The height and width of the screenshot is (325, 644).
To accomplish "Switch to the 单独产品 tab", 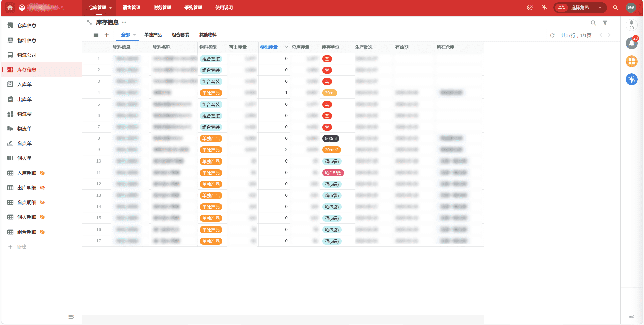I will coord(153,35).
